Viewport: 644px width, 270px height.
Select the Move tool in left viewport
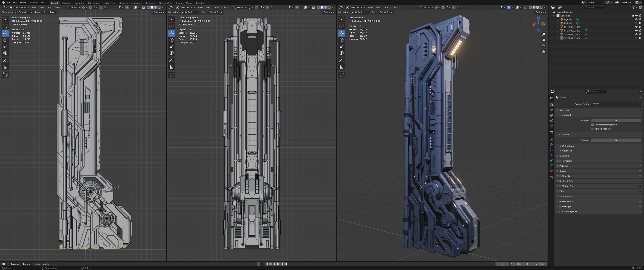point(5,33)
